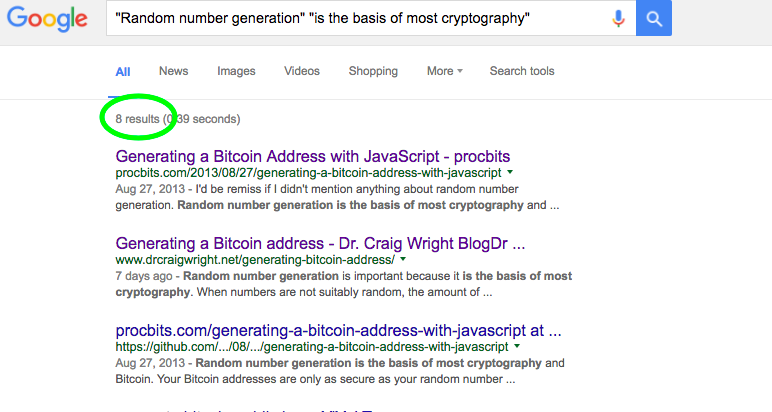
Task: Expand the More dropdown menu
Action: pos(444,71)
